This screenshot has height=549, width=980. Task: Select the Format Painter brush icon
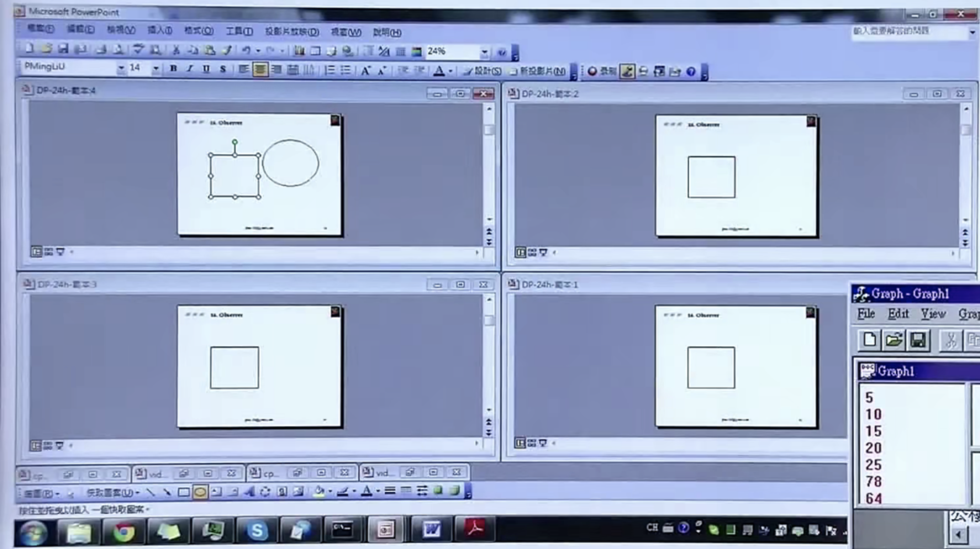point(227,50)
